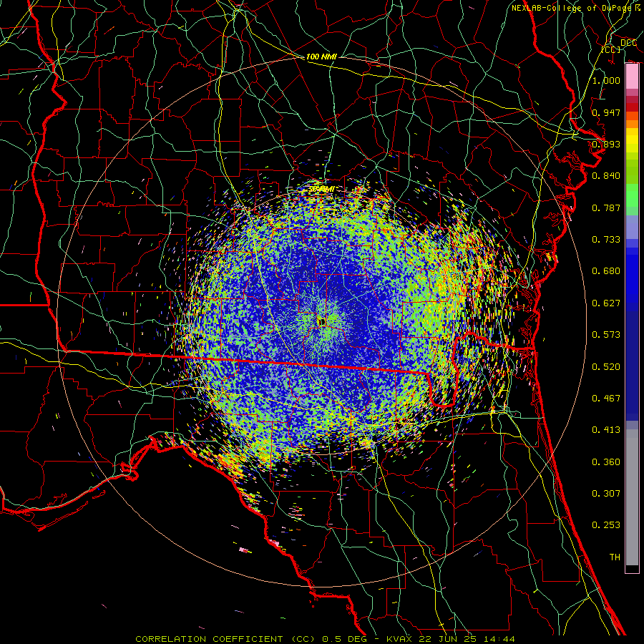Image resolution: width=644 pixels, height=644 pixels.
Task: Click the 0.733 legend value
Action: 606,240
